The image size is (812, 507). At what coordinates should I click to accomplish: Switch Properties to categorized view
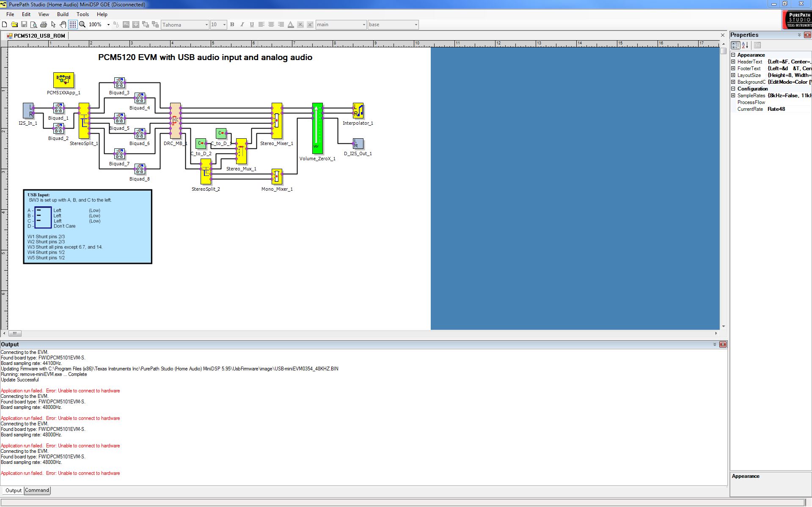(x=736, y=45)
